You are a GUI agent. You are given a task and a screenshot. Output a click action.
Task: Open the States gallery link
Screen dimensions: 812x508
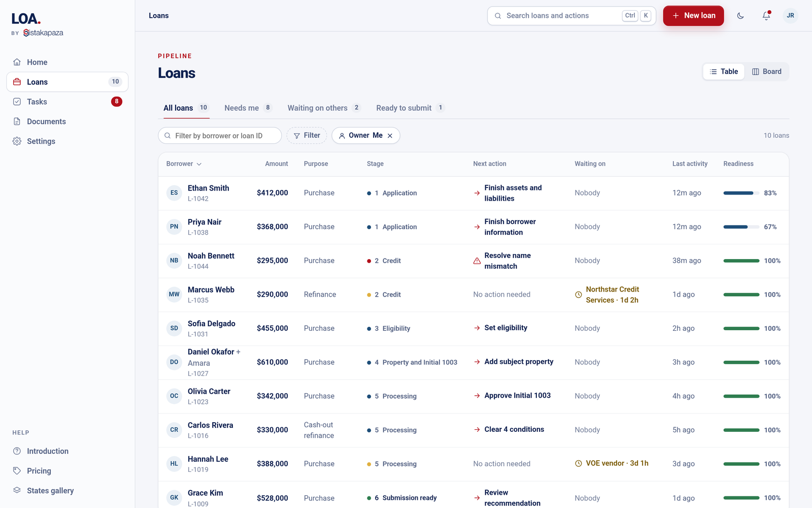[67, 491]
